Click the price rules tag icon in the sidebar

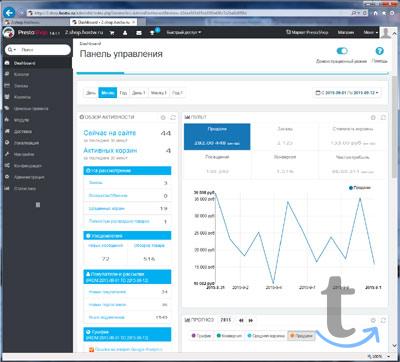tap(7, 108)
